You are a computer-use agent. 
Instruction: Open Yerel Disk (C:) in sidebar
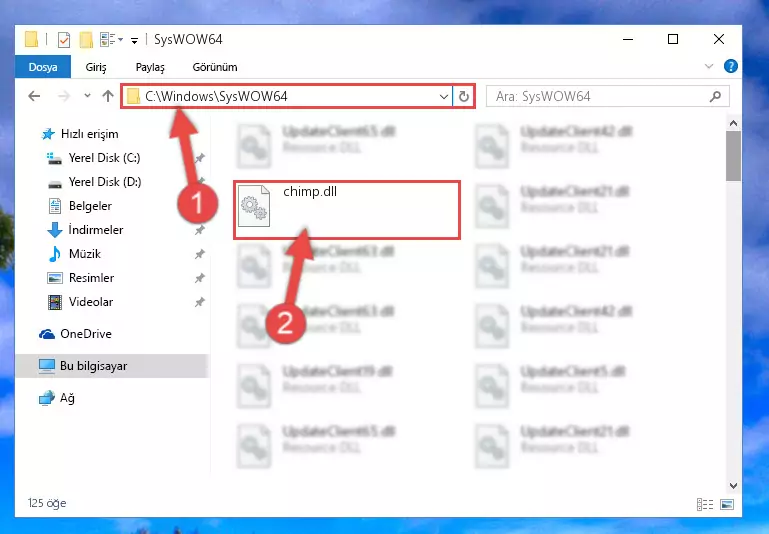(104, 158)
